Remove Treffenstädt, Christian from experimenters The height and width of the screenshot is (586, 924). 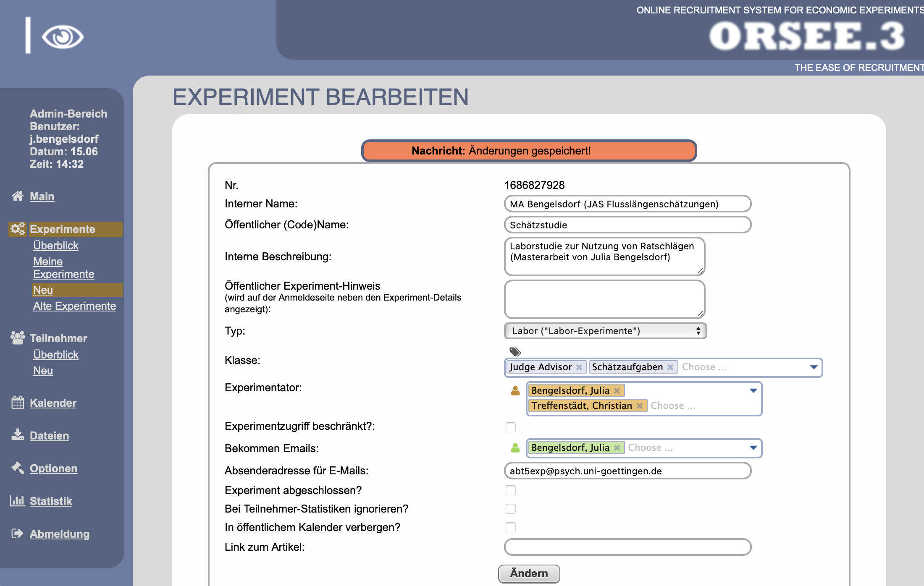639,406
